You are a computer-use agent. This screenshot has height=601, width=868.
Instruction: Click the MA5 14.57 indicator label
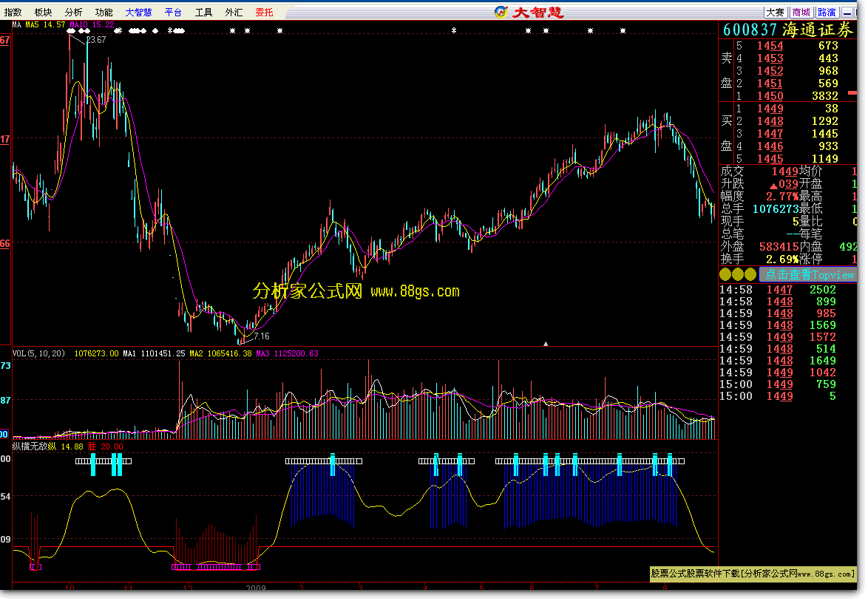pos(45,25)
